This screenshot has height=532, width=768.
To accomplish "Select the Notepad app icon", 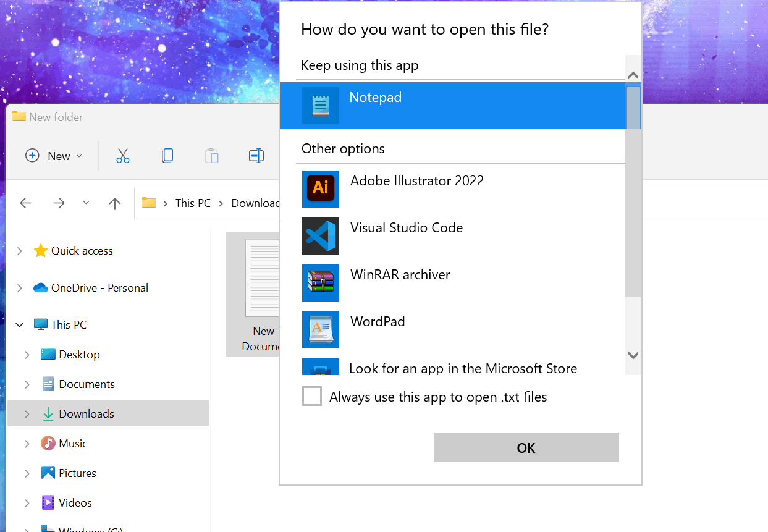I will click(320, 106).
